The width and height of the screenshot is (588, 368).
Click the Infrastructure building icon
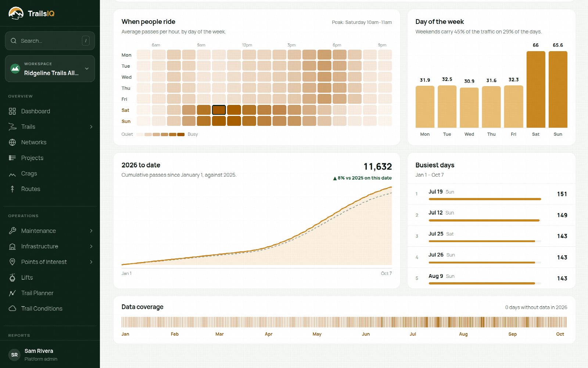click(x=12, y=246)
